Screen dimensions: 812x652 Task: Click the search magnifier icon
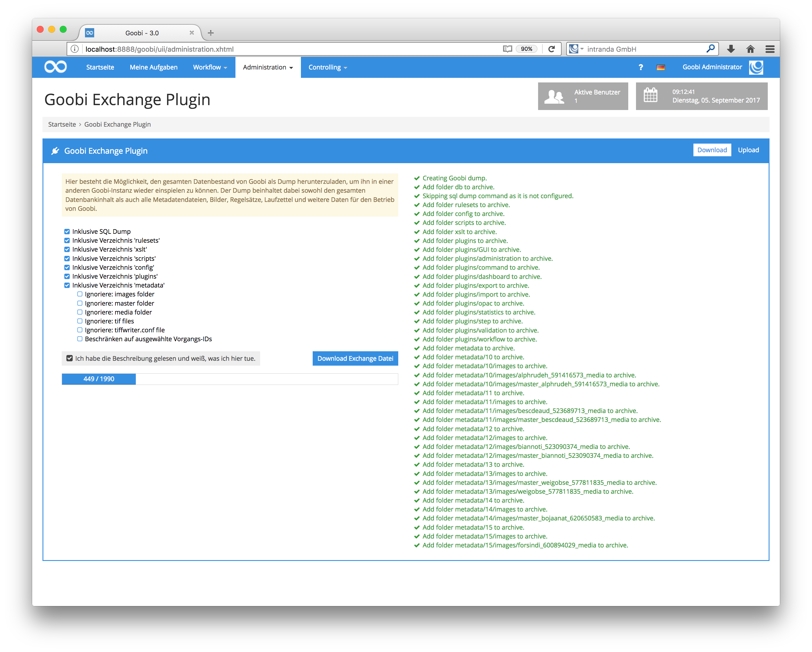click(710, 49)
